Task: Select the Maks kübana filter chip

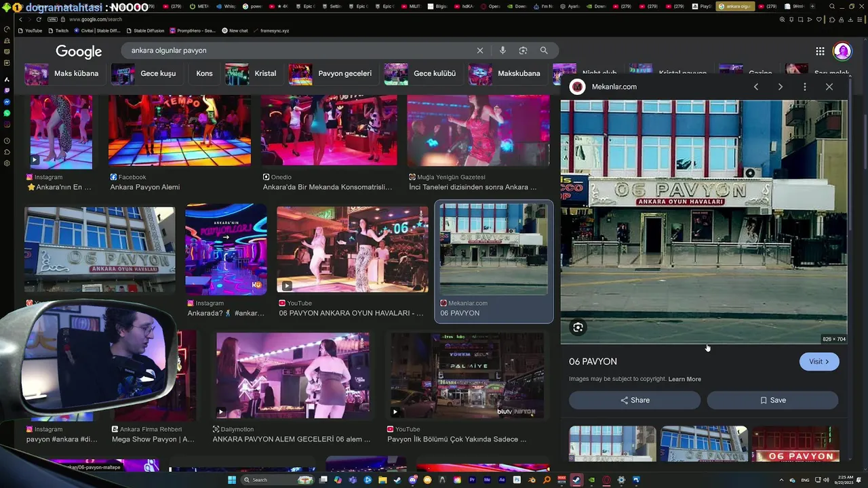Action: [x=63, y=73]
